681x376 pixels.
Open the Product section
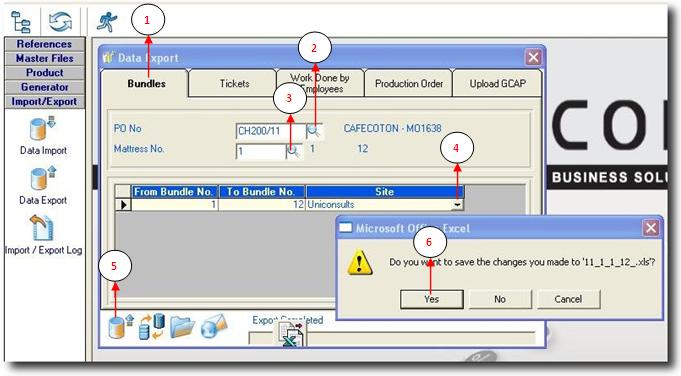click(x=44, y=73)
